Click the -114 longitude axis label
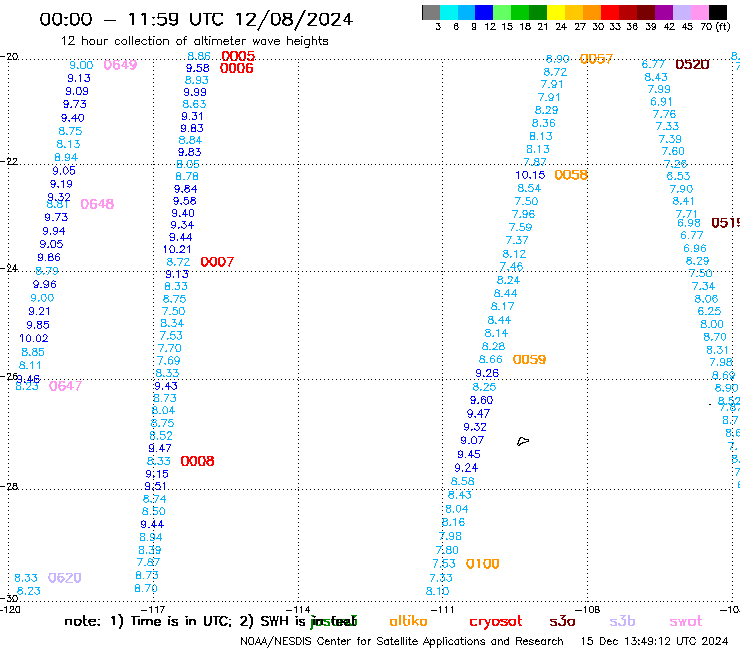 point(298,609)
